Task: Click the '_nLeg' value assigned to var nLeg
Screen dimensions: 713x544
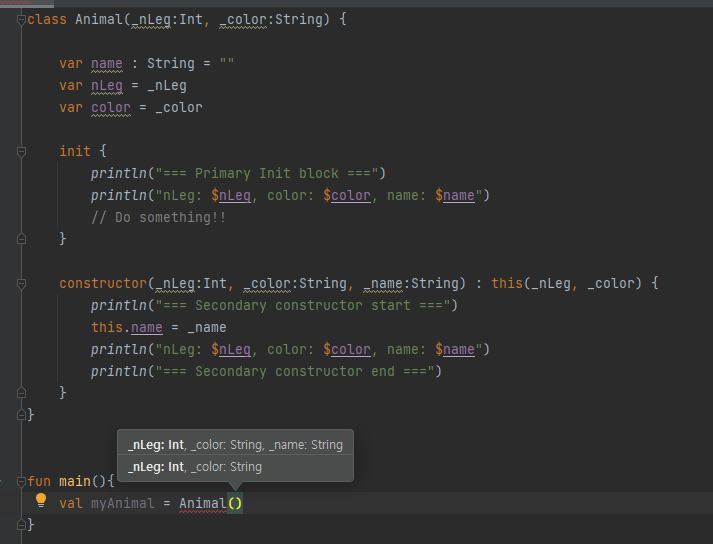Action: [166, 86]
